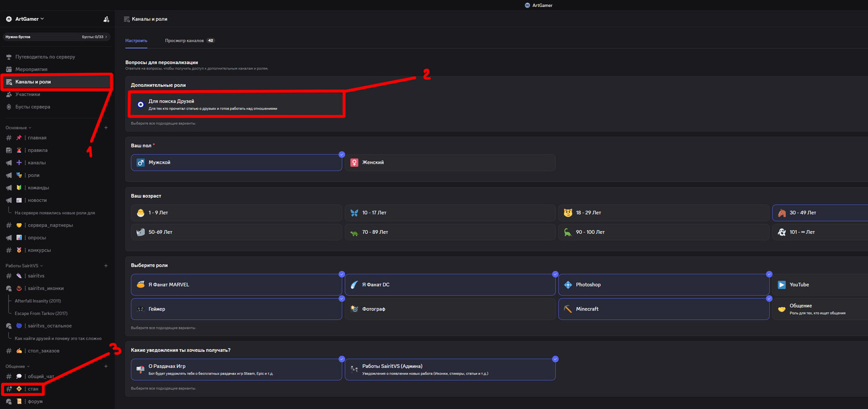Click the handshake icon on Общение role
This screenshot has height=409, width=868.
point(782,309)
